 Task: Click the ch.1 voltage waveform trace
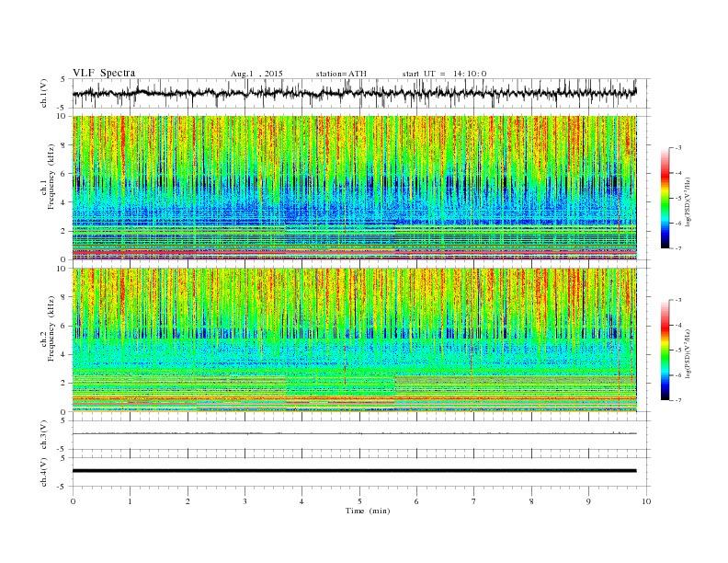(354, 93)
